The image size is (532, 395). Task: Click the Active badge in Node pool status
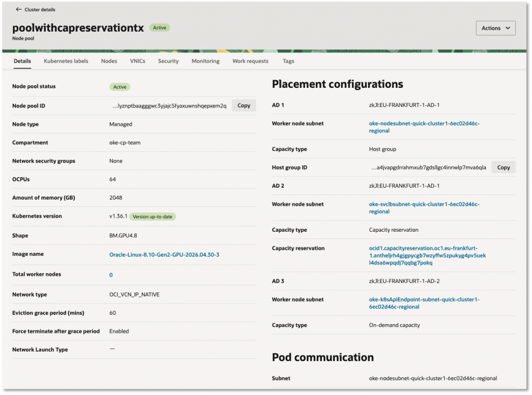click(x=120, y=87)
